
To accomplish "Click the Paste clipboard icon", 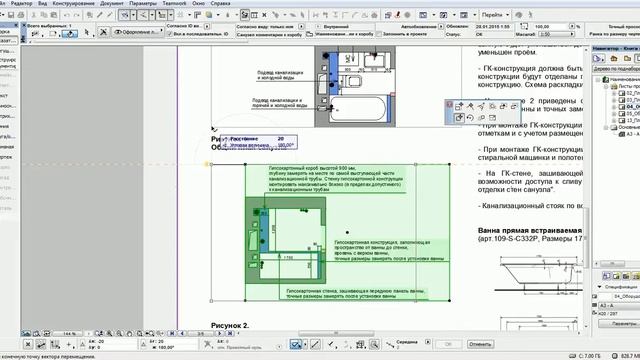I will tap(53, 15).
